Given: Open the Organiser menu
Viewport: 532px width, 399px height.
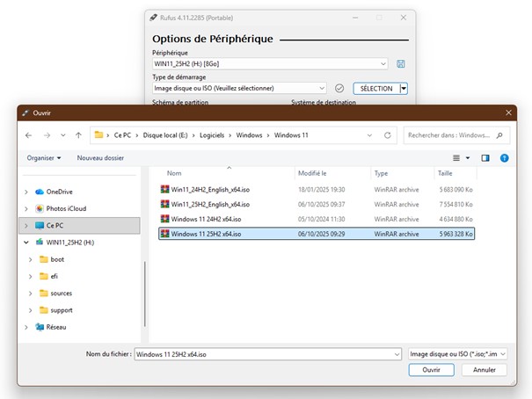Looking at the screenshot, I should pos(44,158).
